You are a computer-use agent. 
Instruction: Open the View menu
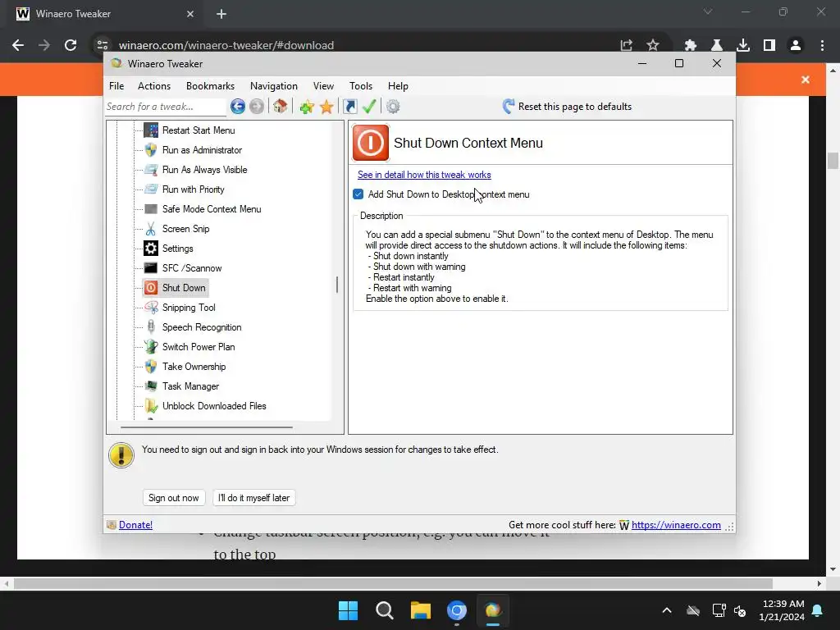[323, 86]
